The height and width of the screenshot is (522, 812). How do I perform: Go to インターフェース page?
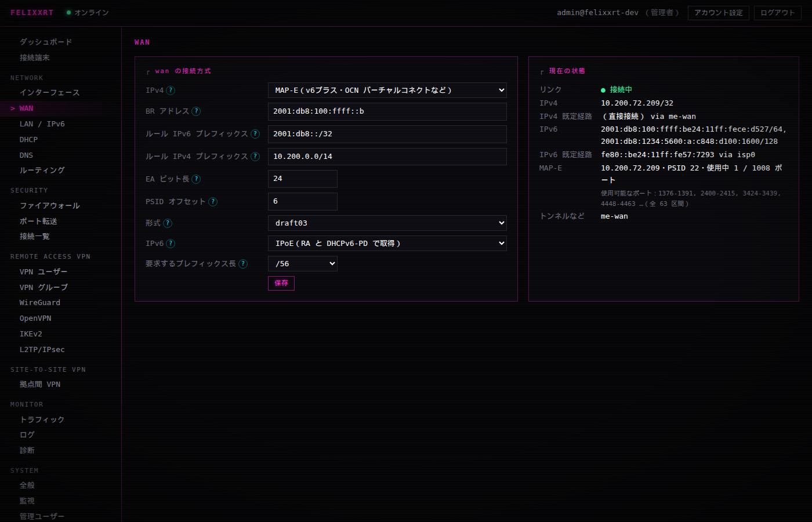point(49,92)
